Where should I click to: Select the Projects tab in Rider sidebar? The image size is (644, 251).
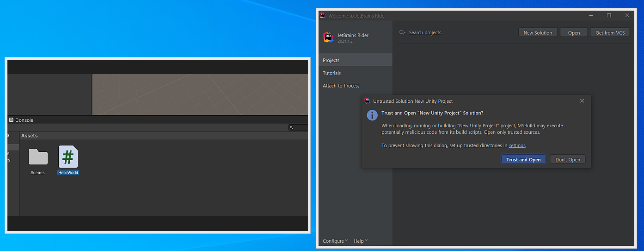point(356,60)
